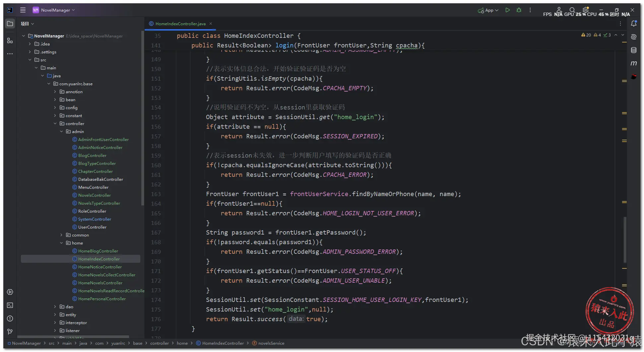This screenshot has width=644, height=352.
Task: Click the red plugin icon below Maven
Action: point(634,77)
